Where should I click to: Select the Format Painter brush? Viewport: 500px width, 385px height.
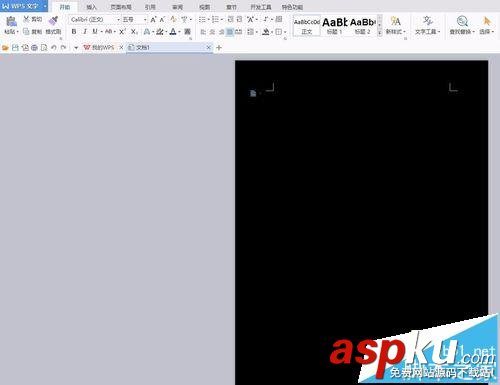coord(53,21)
